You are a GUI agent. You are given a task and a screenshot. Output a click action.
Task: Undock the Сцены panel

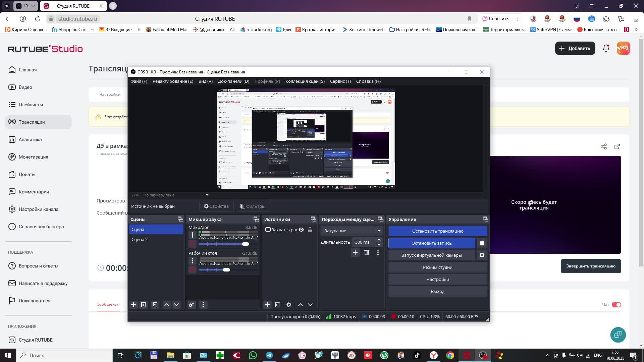pyautogui.click(x=180, y=219)
